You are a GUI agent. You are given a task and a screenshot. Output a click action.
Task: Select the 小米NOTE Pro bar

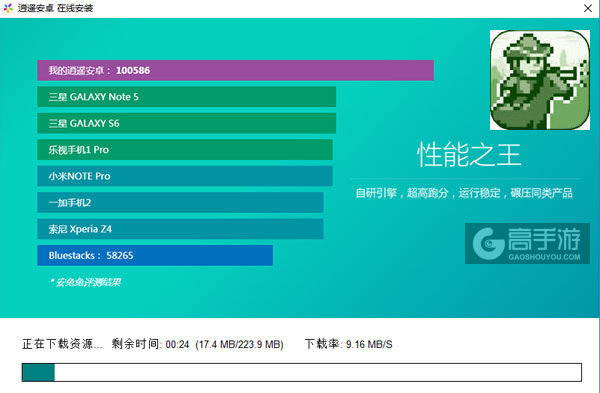point(185,176)
